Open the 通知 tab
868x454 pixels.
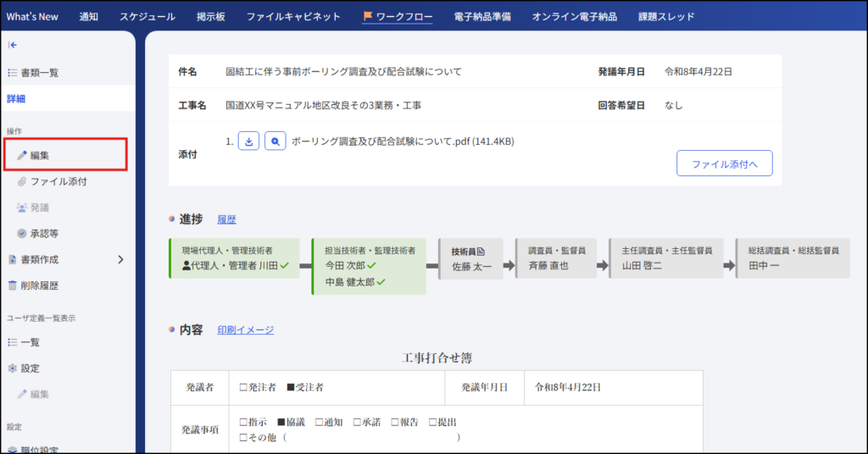click(x=88, y=17)
